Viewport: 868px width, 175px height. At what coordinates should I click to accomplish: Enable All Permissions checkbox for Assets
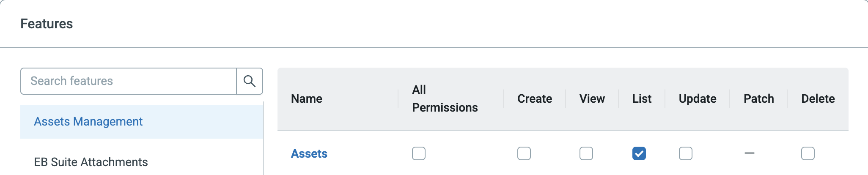coord(419,153)
